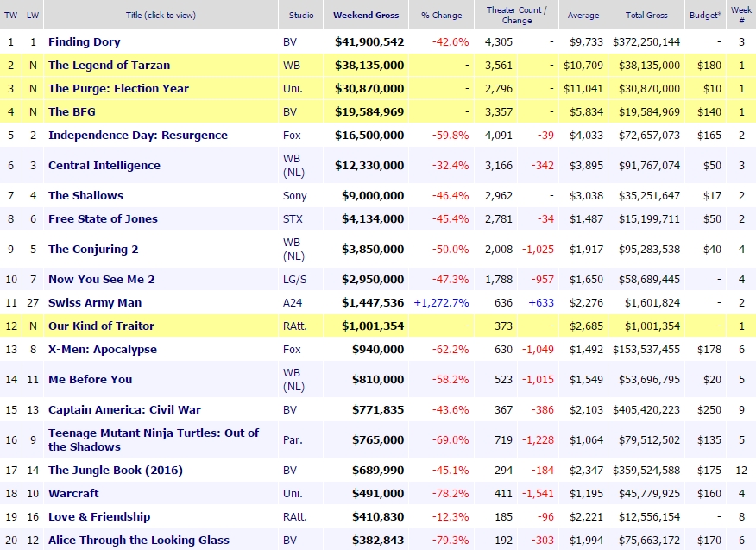Click Now You See Me 2 link
This screenshot has width=756, height=550.
click(101, 280)
